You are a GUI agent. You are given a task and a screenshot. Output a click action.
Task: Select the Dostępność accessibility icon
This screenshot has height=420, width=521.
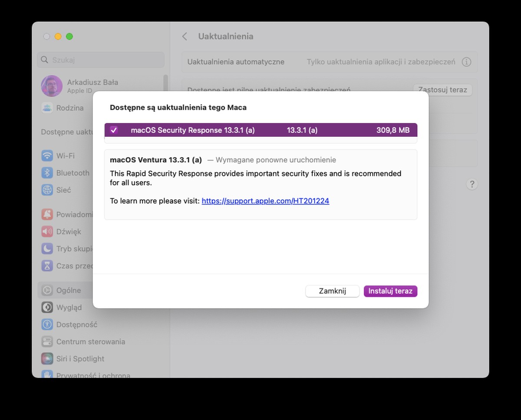click(x=47, y=324)
